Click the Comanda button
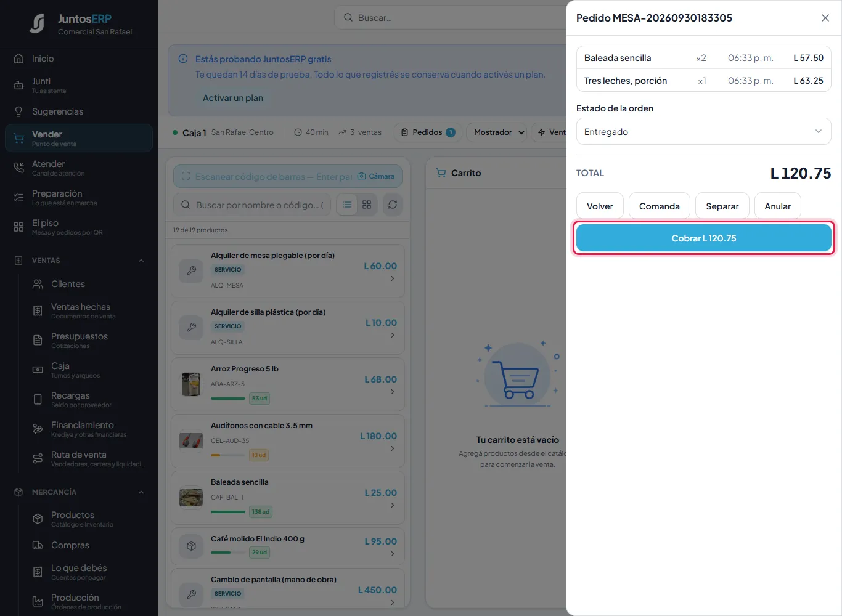The width and height of the screenshot is (842, 616). (x=659, y=206)
